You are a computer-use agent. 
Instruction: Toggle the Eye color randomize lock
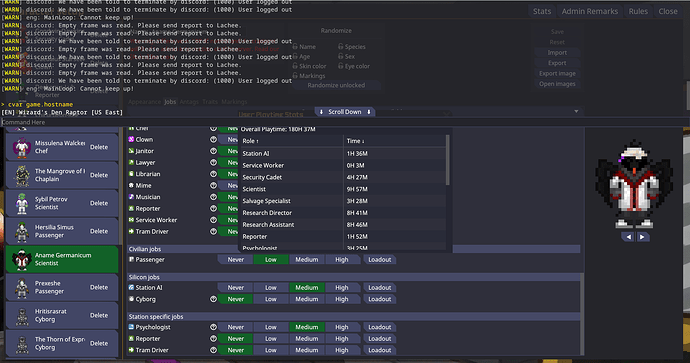[341, 66]
